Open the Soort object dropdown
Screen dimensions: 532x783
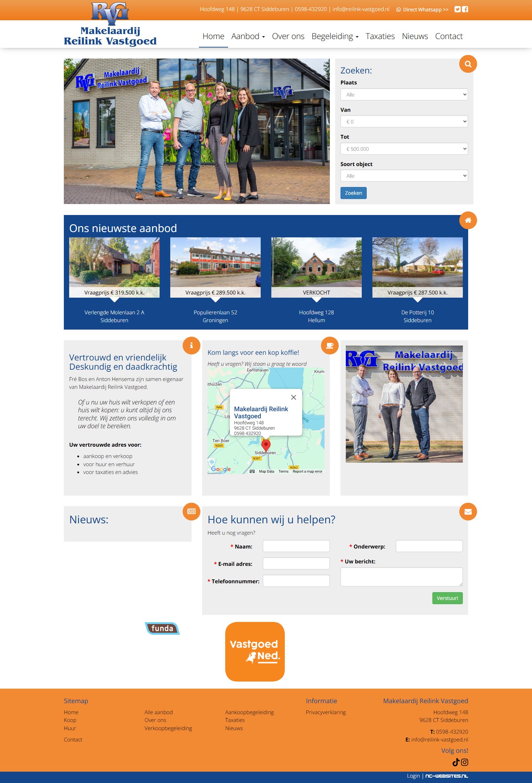404,176
